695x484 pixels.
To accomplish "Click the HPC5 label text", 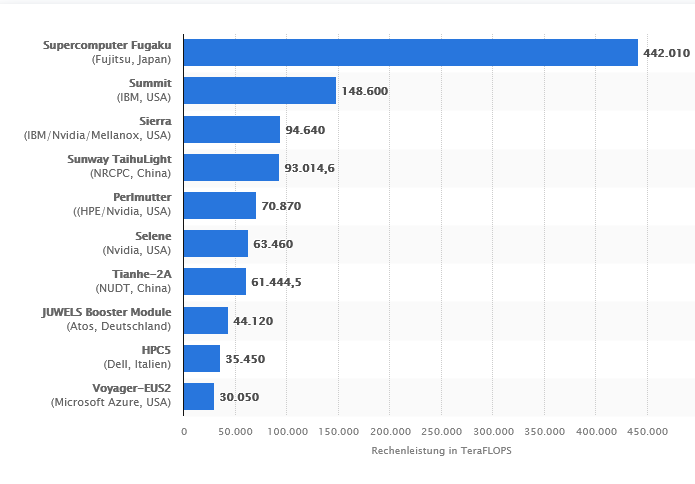I will pyautogui.click(x=156, y=350).
